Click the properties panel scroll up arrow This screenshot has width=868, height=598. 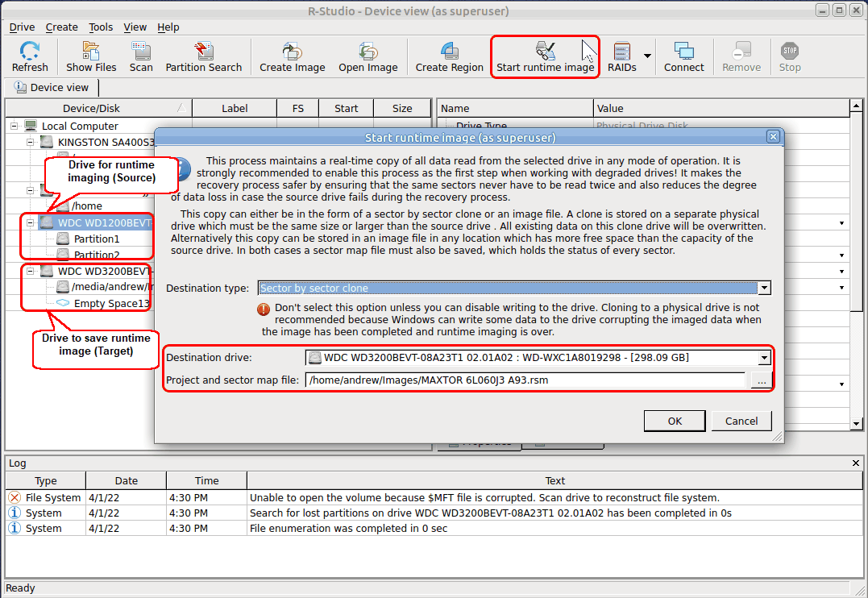[857, 106]
